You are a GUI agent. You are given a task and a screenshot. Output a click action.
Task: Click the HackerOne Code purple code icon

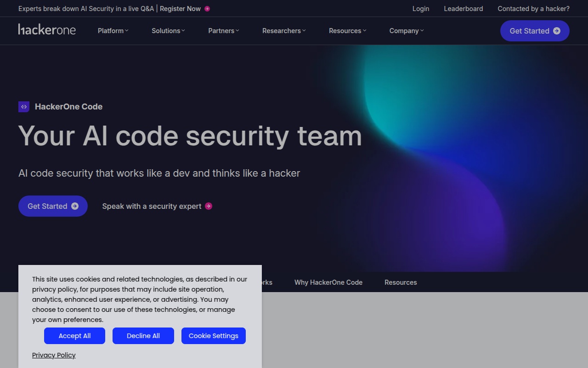[x=24, y=107]
